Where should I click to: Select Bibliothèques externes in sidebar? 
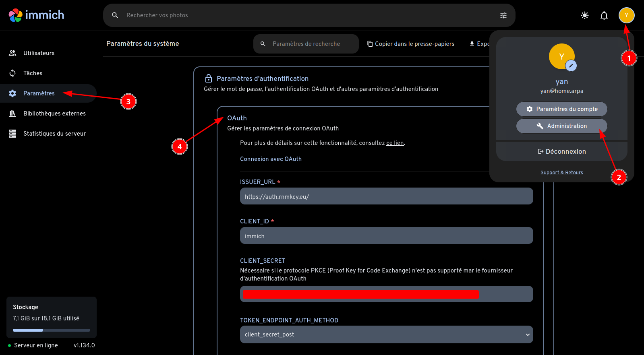54,114
